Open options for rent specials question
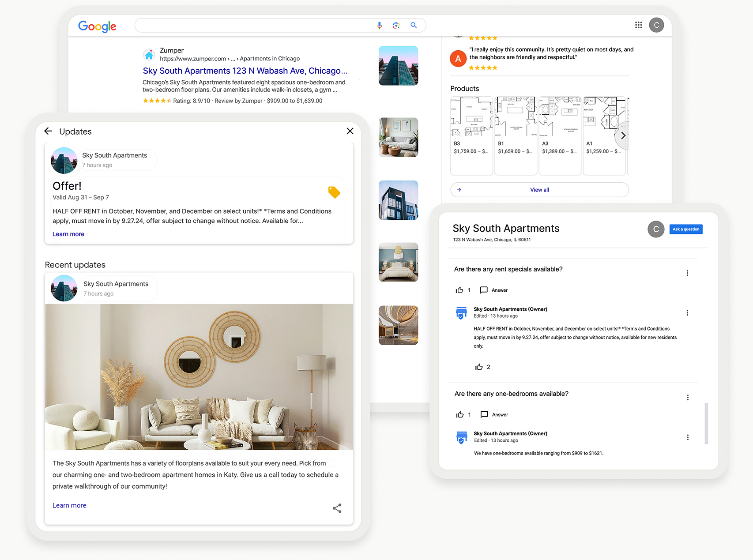 pos(687,273)
